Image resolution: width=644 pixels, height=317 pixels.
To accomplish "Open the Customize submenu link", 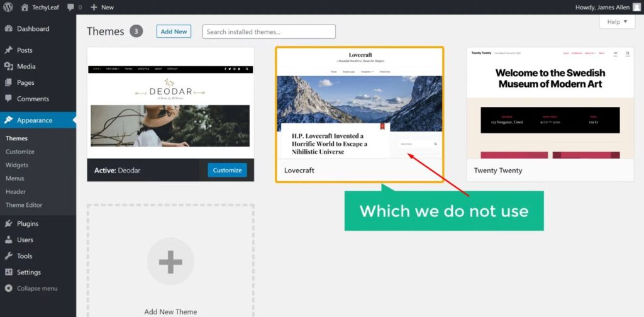I will pyautogui.click(x=19, y=152).
